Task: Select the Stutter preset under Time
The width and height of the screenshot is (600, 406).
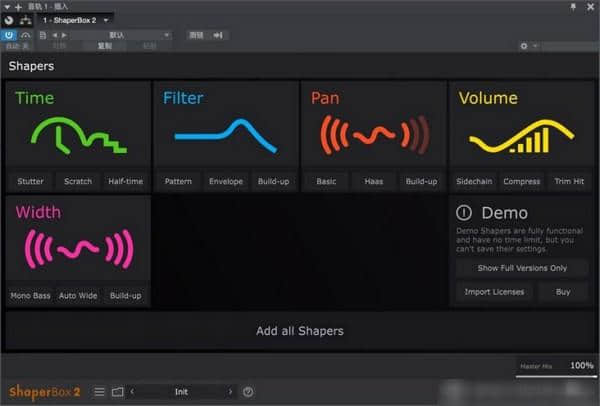Action: [x=29, y=181]
